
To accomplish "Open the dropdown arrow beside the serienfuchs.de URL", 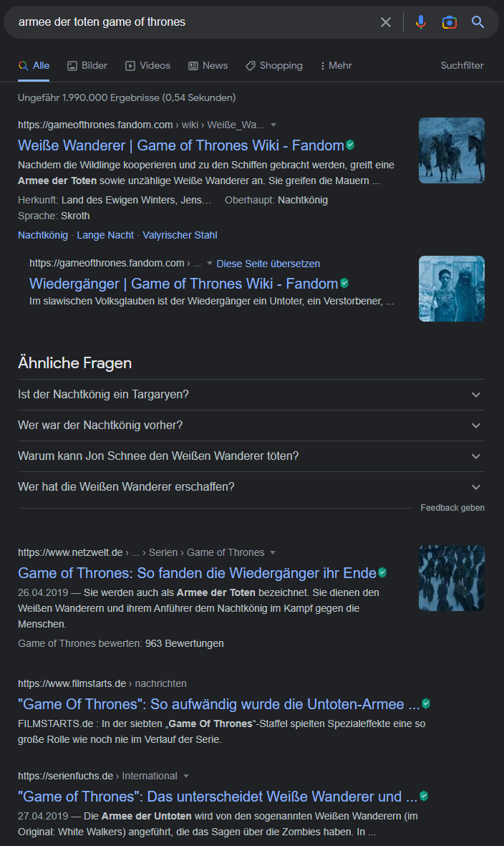I will 186,776.
